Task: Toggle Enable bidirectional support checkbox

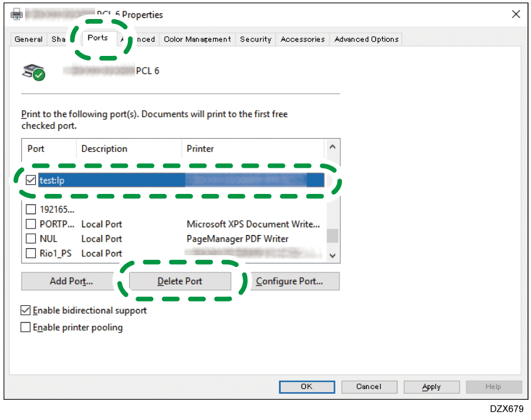Action: coord(26,311)
